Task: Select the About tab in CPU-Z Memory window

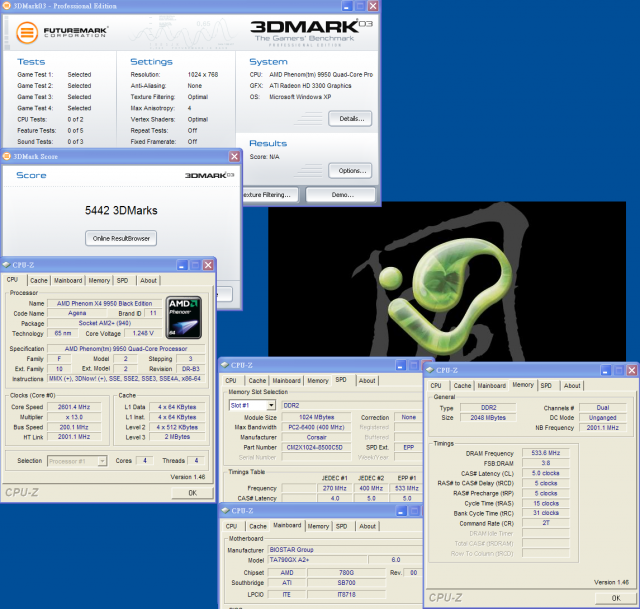Action: tap(572, 386)
